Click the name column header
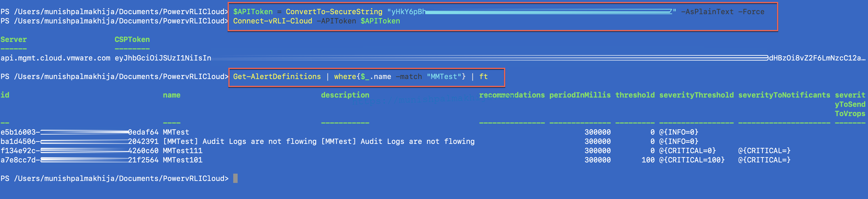This screenshot has width=868, height=199. [172, 95]
